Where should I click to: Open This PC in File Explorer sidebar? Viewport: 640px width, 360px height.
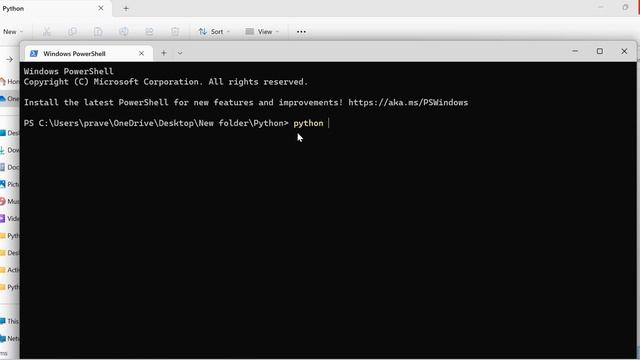tap(9, 322)
